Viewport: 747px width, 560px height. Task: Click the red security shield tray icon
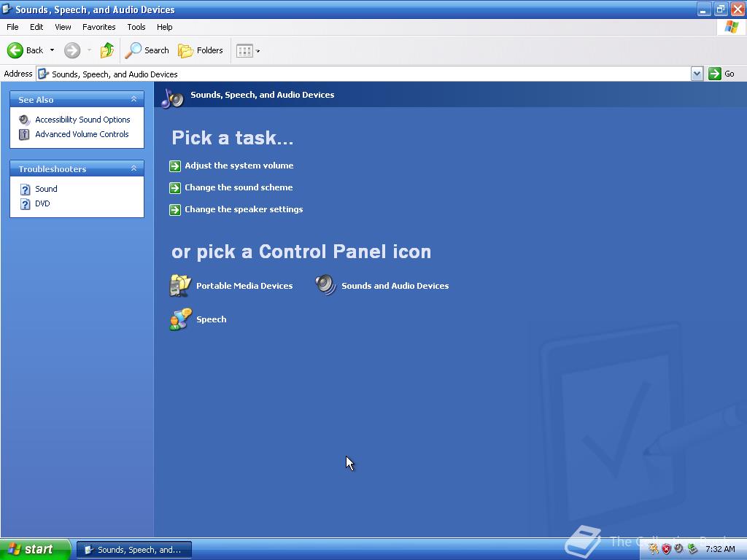(666, 549)
